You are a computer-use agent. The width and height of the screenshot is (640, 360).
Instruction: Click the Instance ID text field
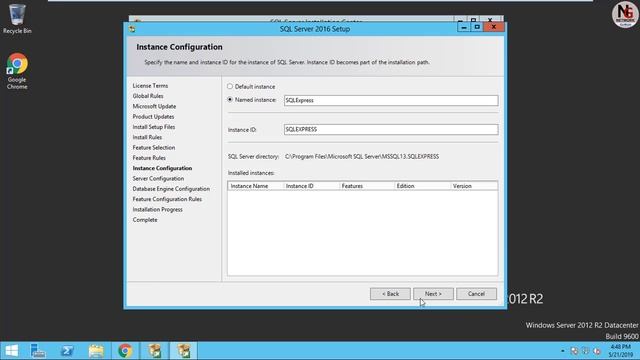391,129
